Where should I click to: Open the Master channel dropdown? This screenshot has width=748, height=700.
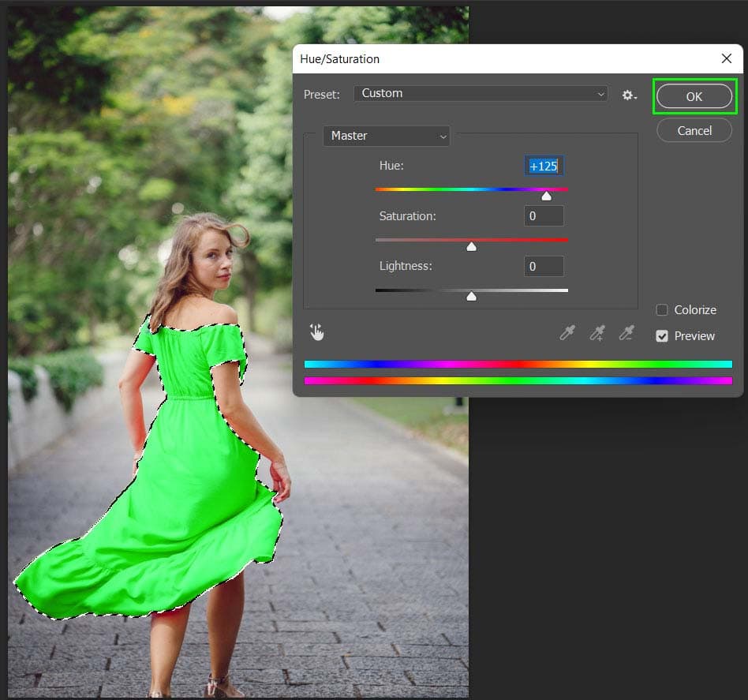[387, 136]
